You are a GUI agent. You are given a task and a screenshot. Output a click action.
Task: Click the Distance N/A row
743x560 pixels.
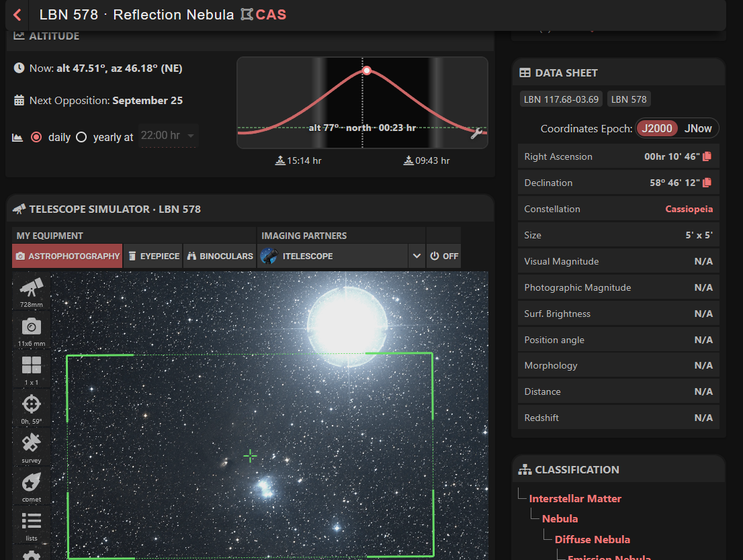[x=618, y=392]
